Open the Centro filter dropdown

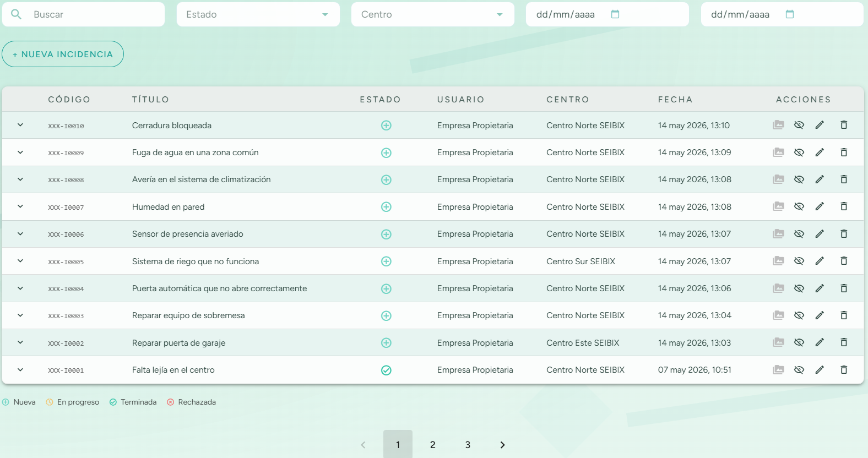click(432, 14)
